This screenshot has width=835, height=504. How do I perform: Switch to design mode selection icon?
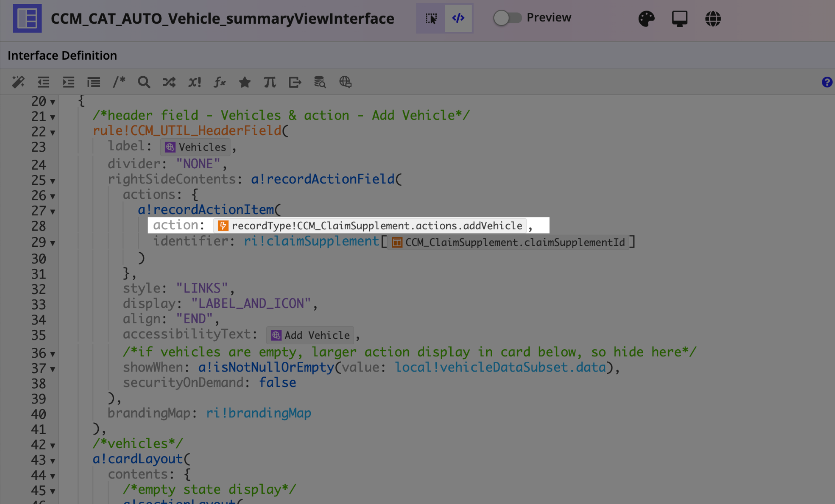click(431, 18)
